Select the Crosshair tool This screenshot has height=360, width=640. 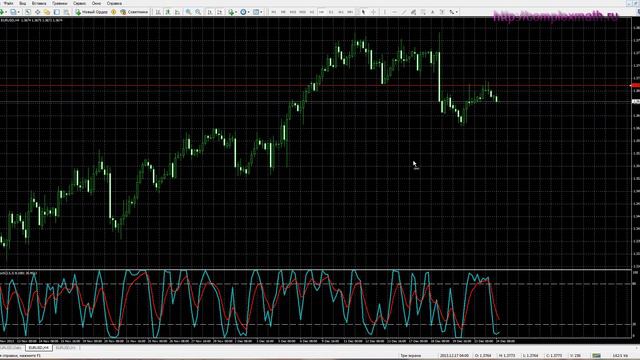[373, 12]
